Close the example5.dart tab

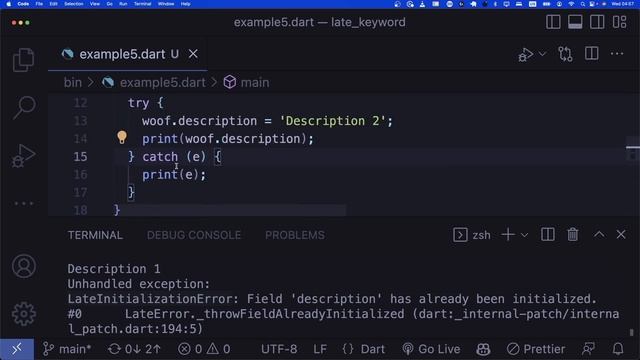[x=193, y=54]
